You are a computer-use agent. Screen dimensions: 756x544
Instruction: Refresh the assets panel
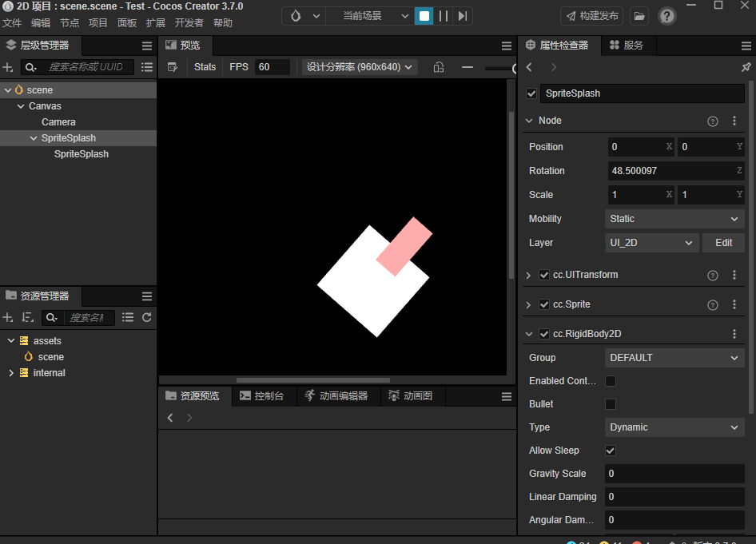(x=147, y=318)
